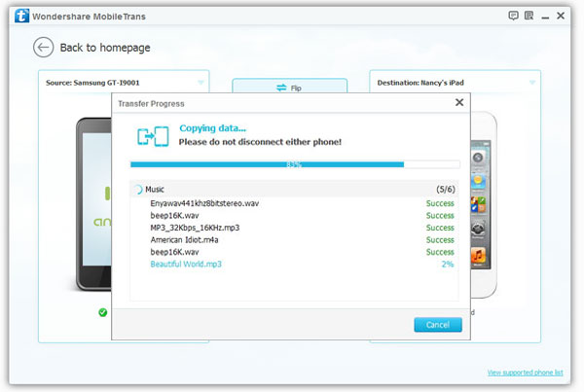Select the Music category row
Image resolution: width=584 pixels, height=392 pixels.
click(294, 190)
